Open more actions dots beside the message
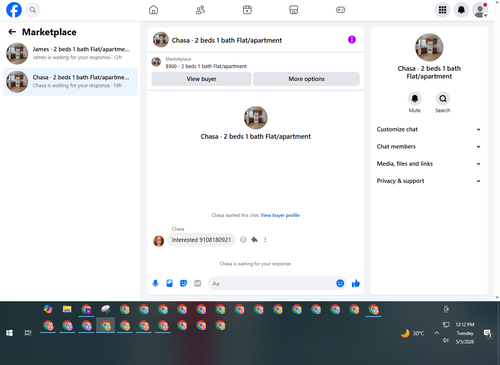The image size is (500, 365). point(265,239)
